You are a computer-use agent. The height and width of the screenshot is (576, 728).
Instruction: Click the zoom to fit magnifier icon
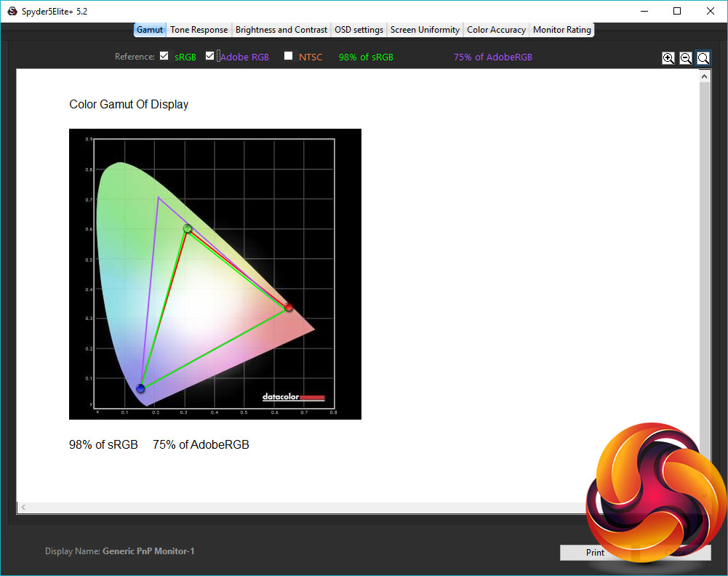[703, 58]
